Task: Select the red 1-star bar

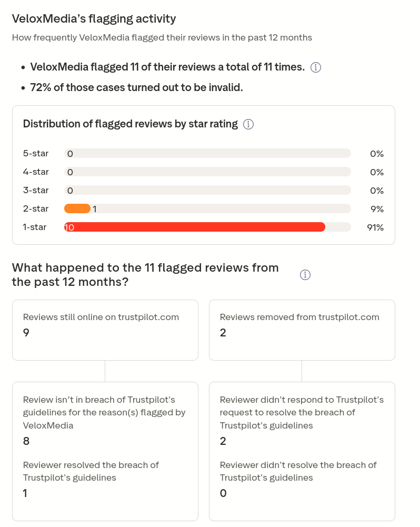Action: [195, 227]
